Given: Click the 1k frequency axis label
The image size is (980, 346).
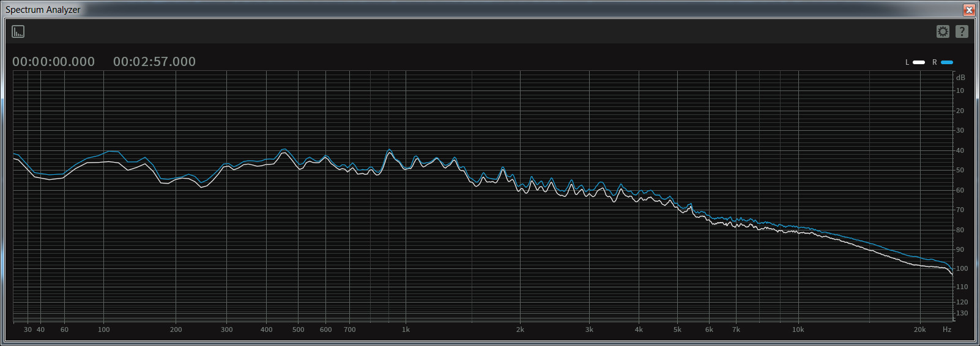Looking at the screenshot, I should coord(406,329).
